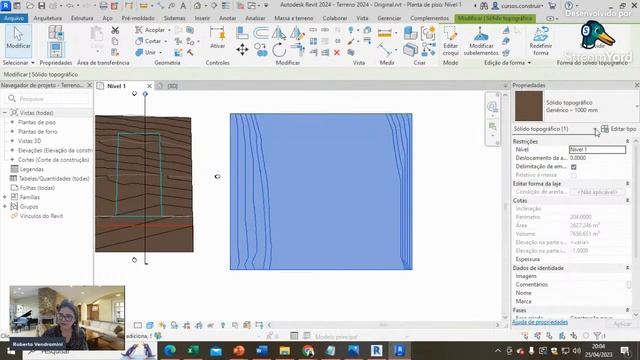The height and width of the screenshot is (360, 640).
Task: Close the Navegador de projeto panel
Action: 89,85
